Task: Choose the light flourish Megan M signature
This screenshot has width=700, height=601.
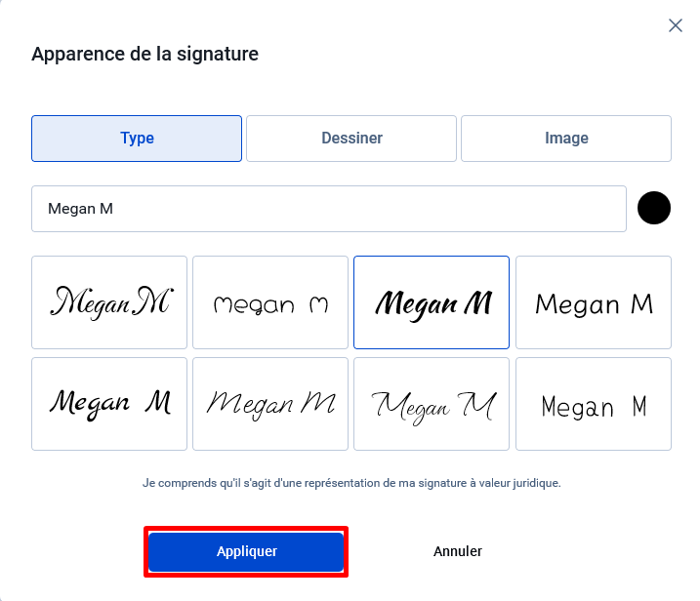Action: (432, 404)
